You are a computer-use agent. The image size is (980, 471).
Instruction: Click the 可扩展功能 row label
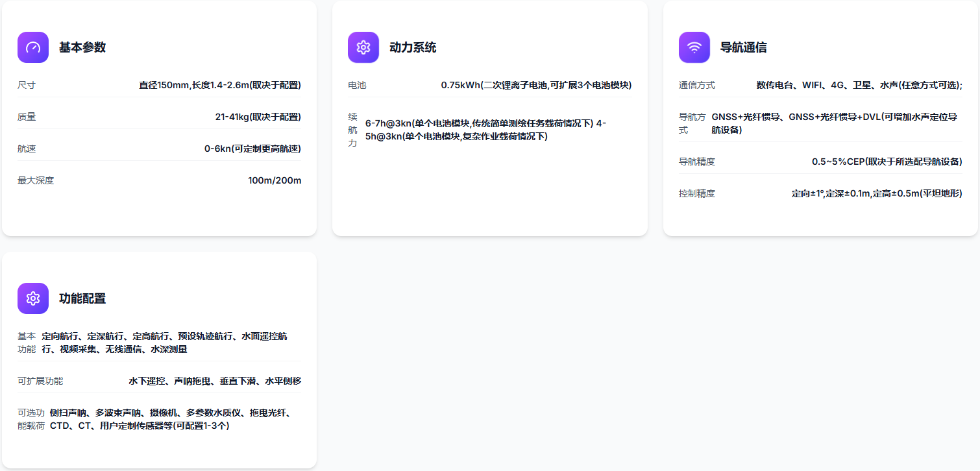[x=40, y=381]
